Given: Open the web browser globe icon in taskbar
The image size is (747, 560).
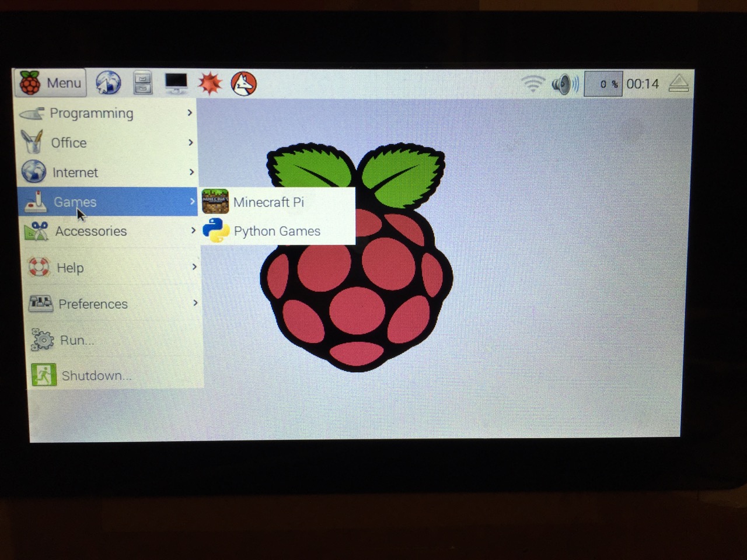Looking at the screenshot, I should pyautogui.click(x=109, y=83).
